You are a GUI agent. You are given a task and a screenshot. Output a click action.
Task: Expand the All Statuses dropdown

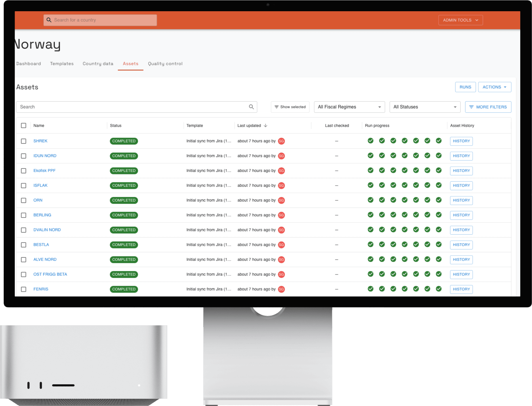pyautogui.click(x=425, y=107)
